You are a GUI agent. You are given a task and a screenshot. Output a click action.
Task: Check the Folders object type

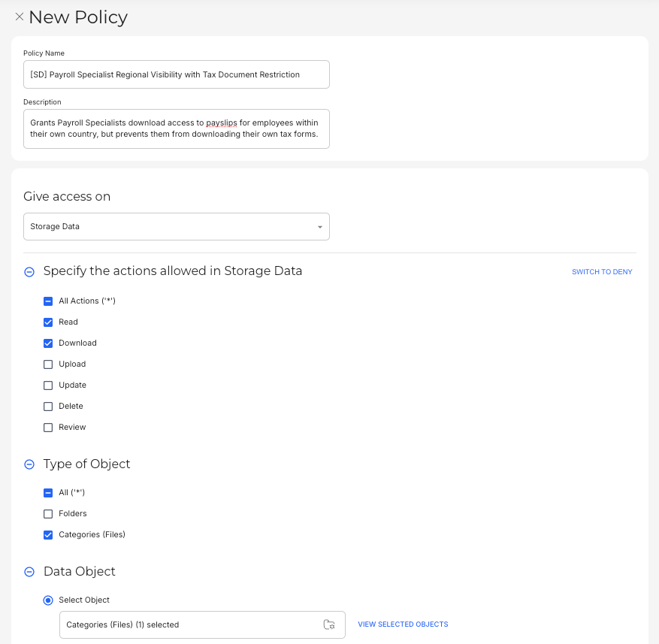[x=48, y=513]
